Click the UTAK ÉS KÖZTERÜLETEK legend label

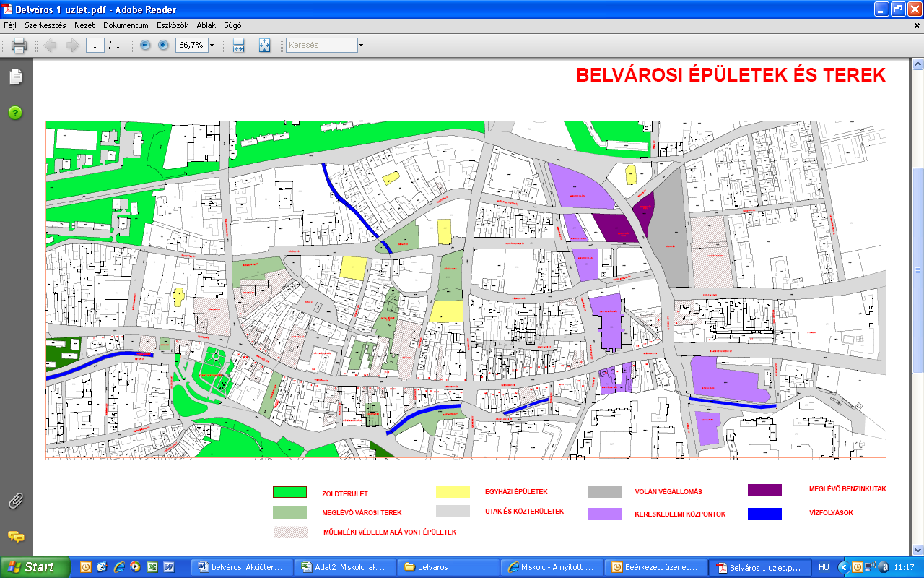click(524, 511)
